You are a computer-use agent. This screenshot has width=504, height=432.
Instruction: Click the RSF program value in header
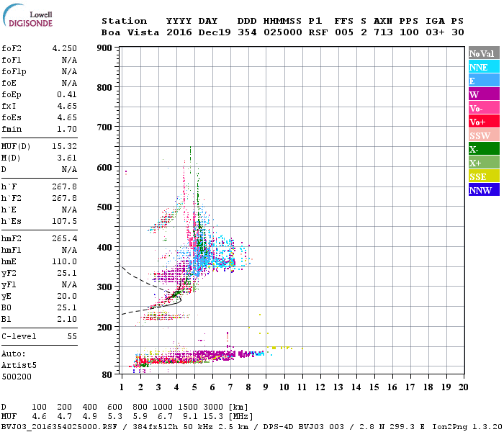pos(318,32)
